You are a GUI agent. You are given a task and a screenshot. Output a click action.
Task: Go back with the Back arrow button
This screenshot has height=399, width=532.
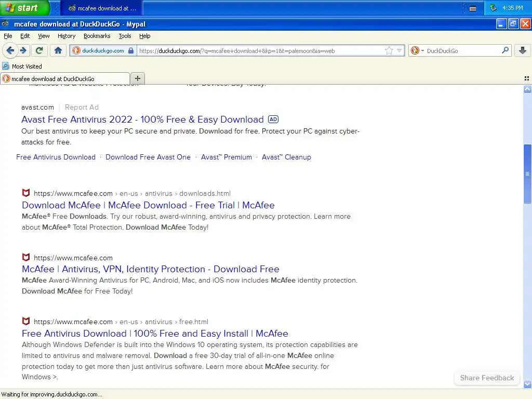pos(10,50)
